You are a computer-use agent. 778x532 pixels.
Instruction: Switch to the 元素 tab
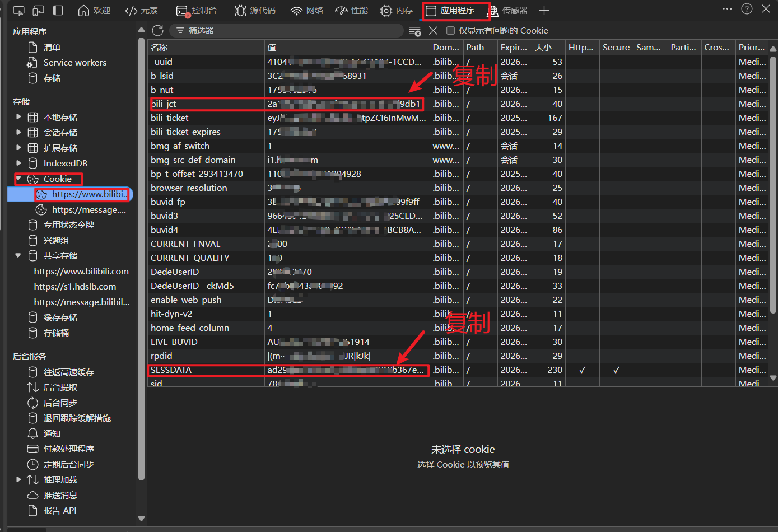142,11
